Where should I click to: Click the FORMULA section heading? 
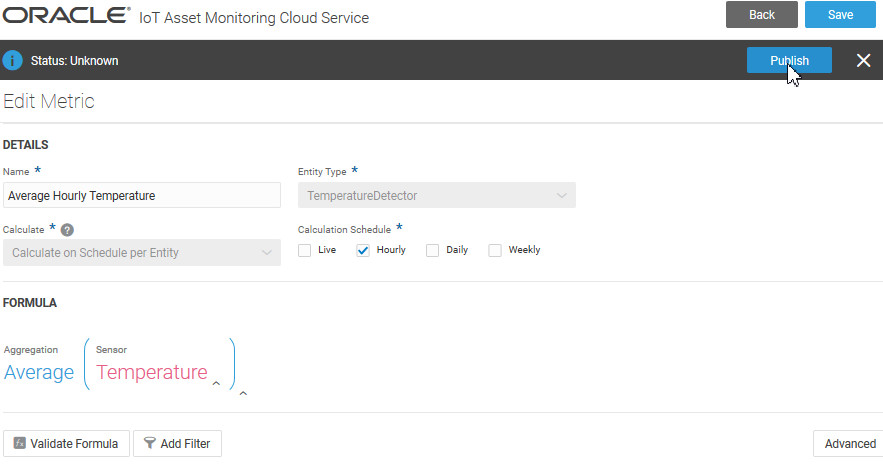click(30, 303)
